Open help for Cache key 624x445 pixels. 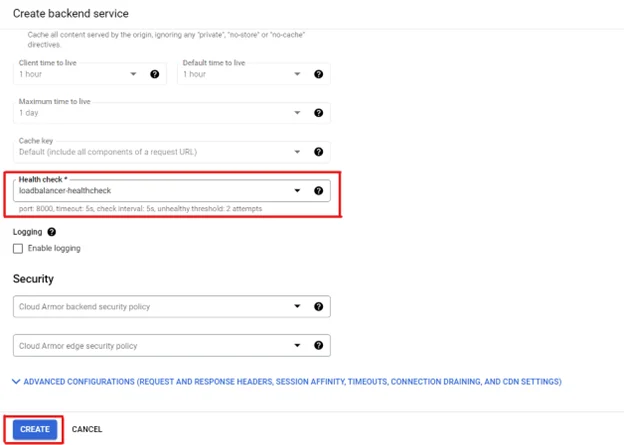(x=318, y=152)
